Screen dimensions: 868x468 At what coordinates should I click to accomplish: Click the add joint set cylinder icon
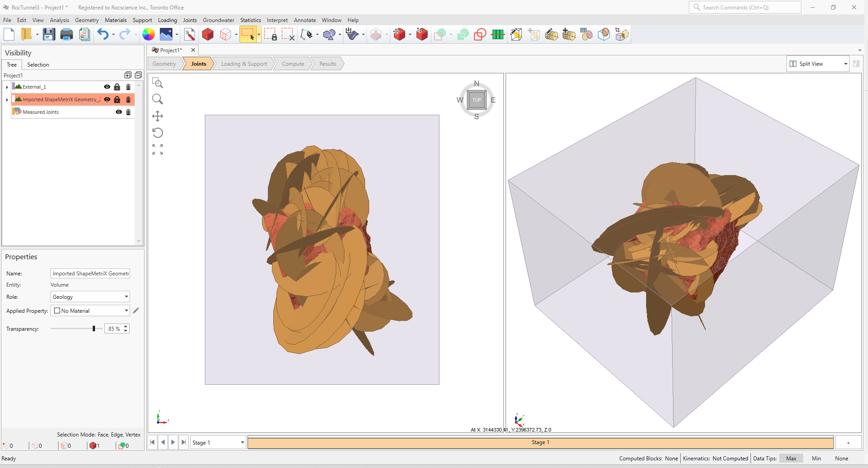[569, 34]
